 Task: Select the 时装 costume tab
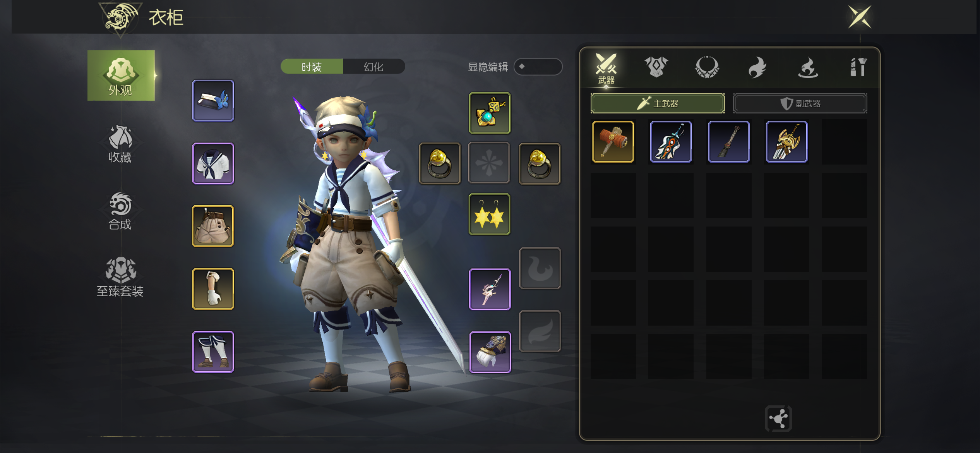312,67
